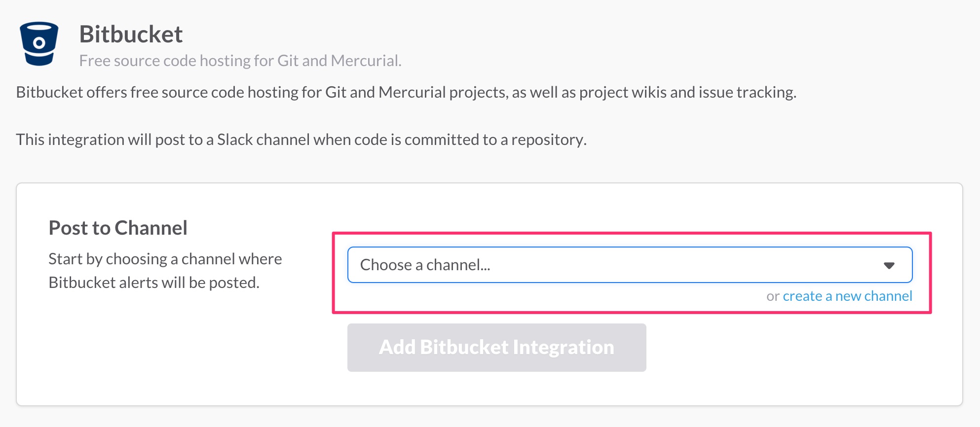This screenshot has width=980, height=427.
Task: Click the dropdown arrow on the channel selector
Action: tap(889, 265)
